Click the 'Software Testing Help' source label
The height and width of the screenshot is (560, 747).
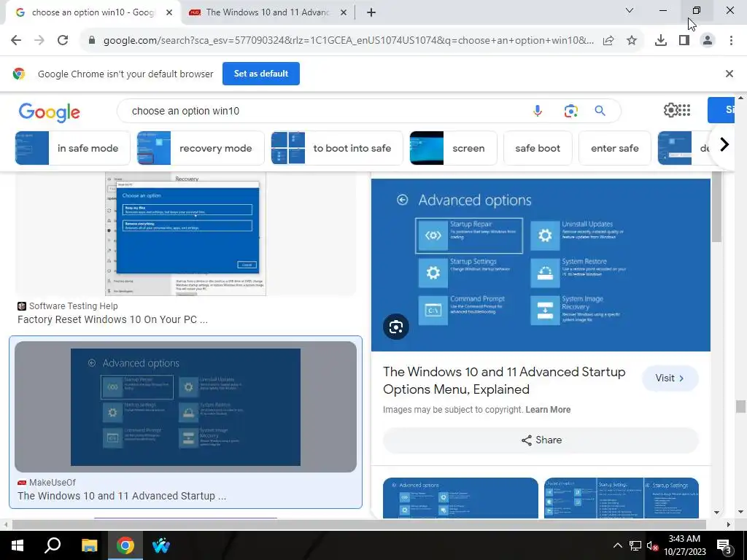click(73, 306)
